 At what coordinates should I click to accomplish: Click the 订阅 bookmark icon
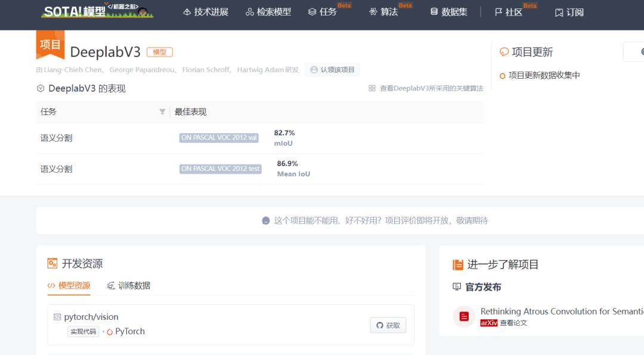coord(558,11)
